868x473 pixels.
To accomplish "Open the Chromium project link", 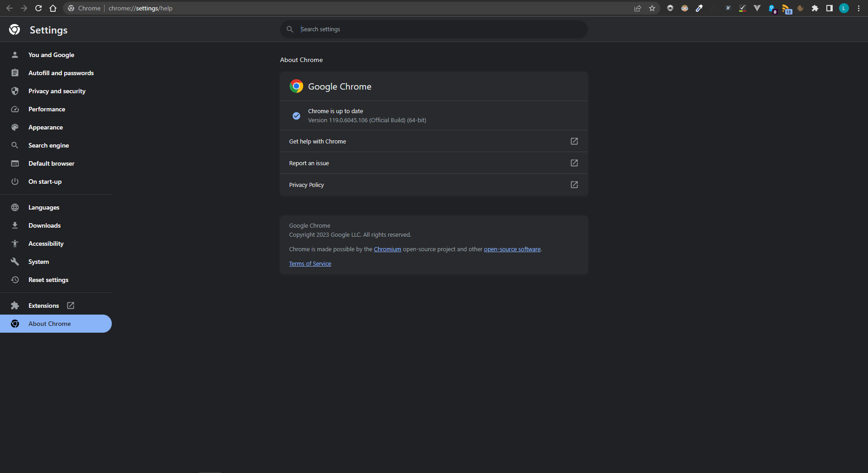I will (x=387, y=249).
